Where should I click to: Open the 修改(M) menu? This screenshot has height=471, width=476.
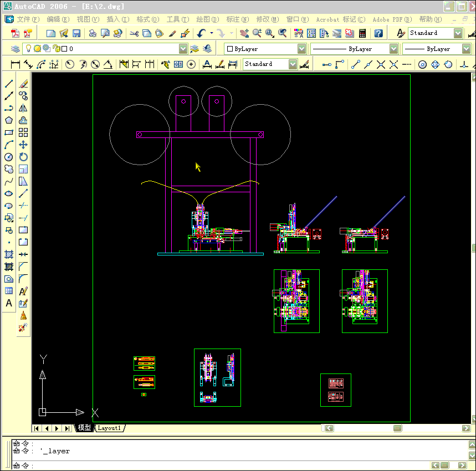[268, 19]
